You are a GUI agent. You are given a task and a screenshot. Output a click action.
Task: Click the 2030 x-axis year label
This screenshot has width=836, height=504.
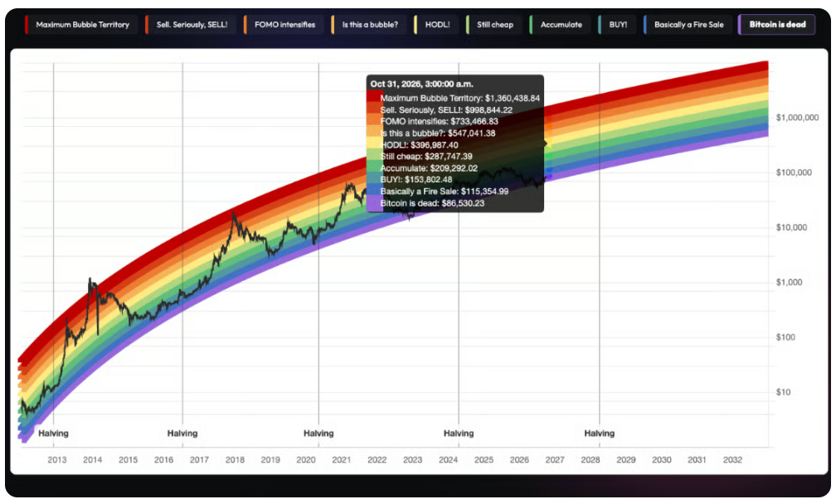(662, 459)
